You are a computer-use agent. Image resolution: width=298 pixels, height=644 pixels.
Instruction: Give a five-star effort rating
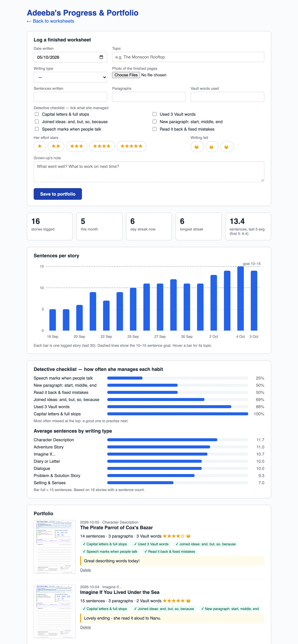pyautogui.click(x=132, y=146)
